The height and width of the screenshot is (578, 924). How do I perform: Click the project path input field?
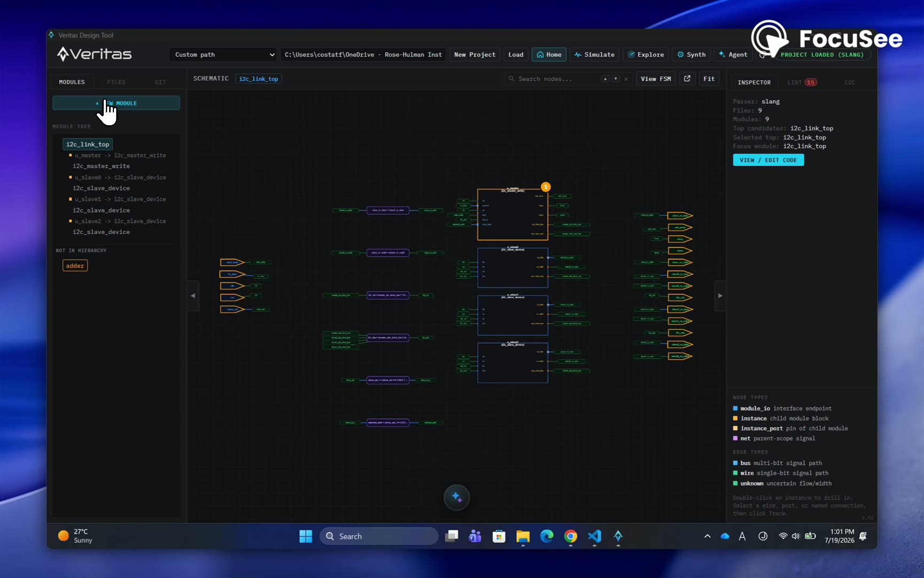pos(363,55)
